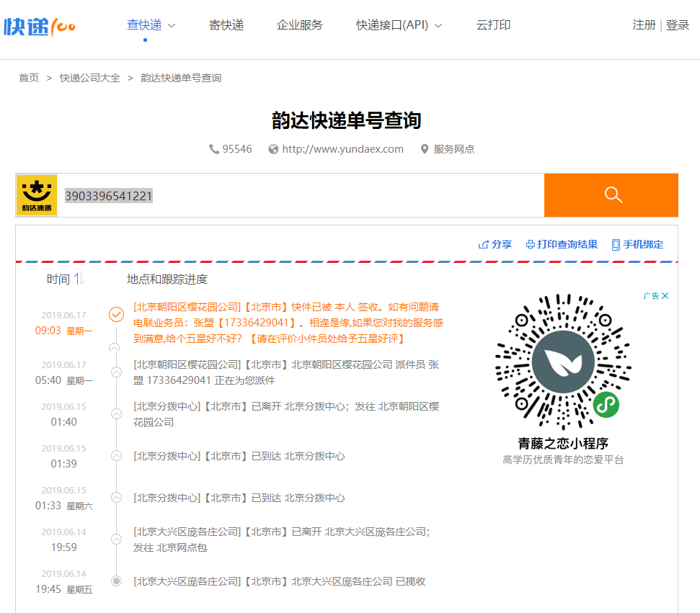Open the 查快递 dropdown menu
Viewport: 700px width, 613px height.
click(151, 25)
